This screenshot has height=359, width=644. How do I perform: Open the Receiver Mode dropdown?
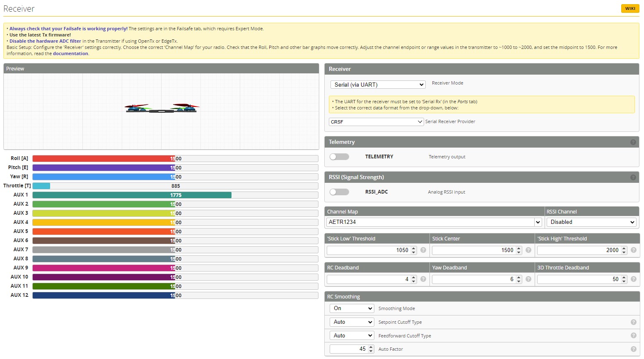coord(378,85)
